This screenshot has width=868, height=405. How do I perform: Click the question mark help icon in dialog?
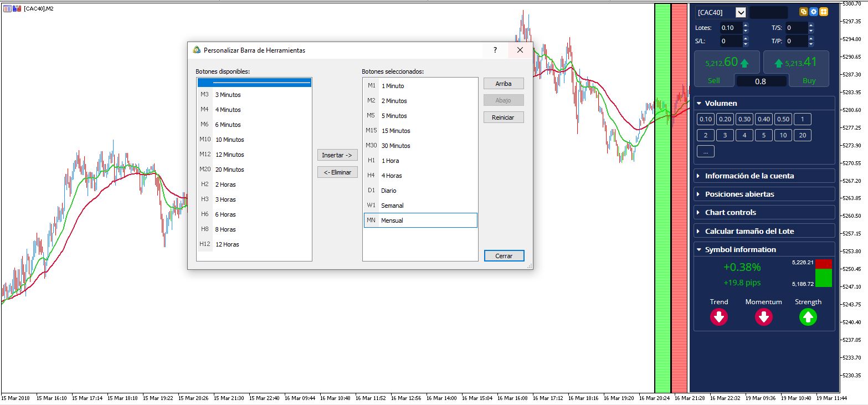coord(495,50)
